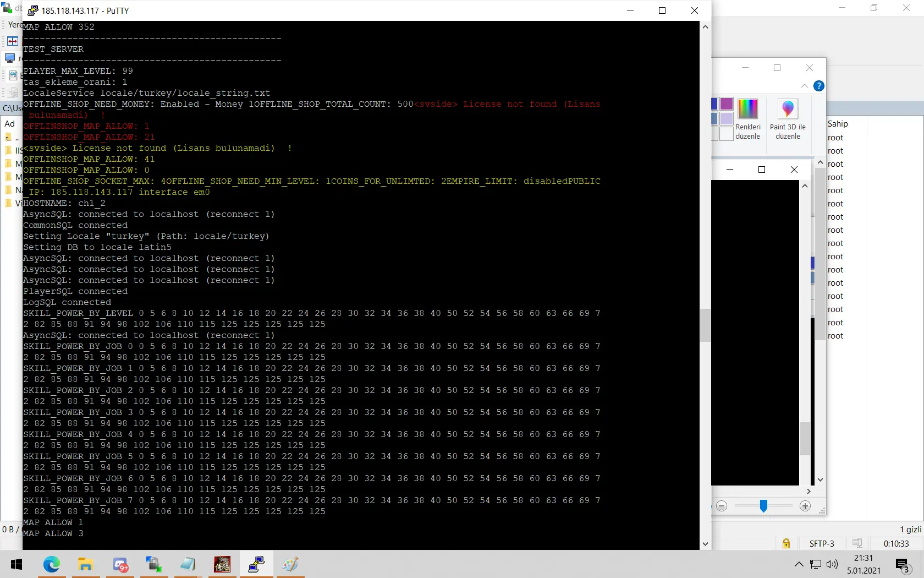The image size is (924, 578).
Task: Open Discord taskbar icon with 9+ badge
Action: (120, 564)
